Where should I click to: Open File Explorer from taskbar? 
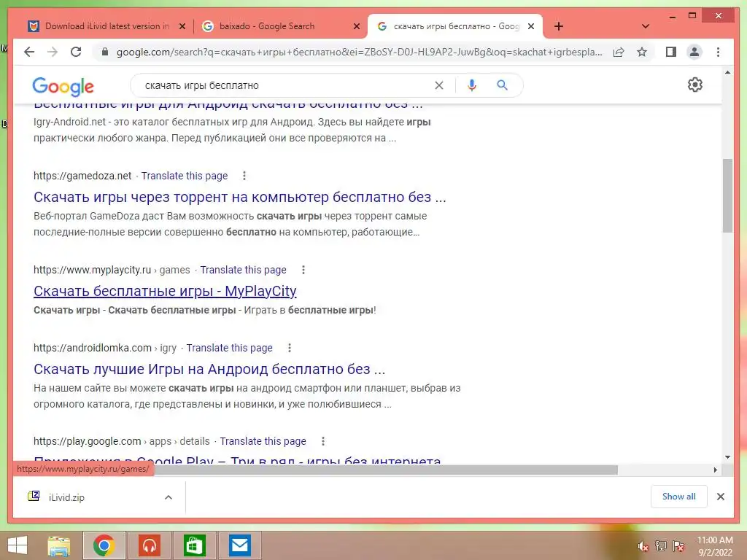click(x=58, y=545)
